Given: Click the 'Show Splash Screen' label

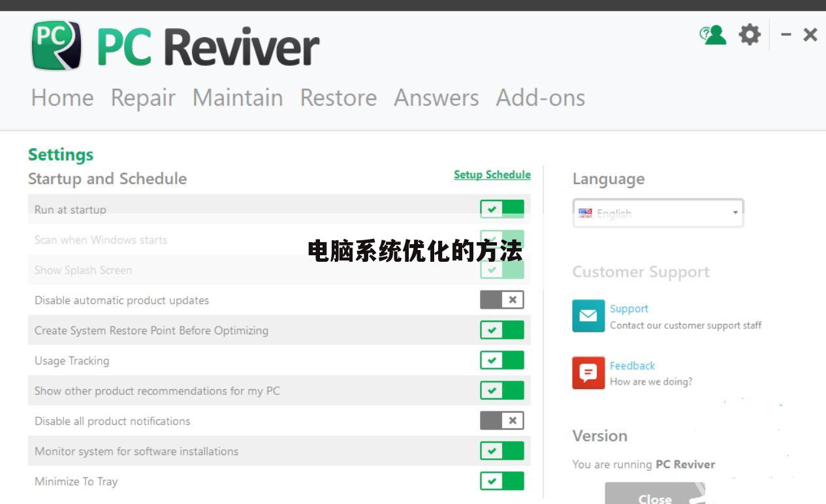Looking at the screenshot, I should pyautogui.click(x=84, y=270).
